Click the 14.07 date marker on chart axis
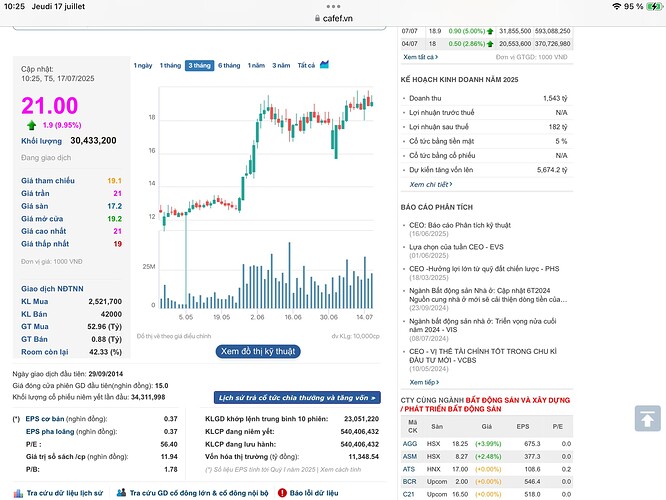This screenshot has width=666, height=500. [364, 317]
